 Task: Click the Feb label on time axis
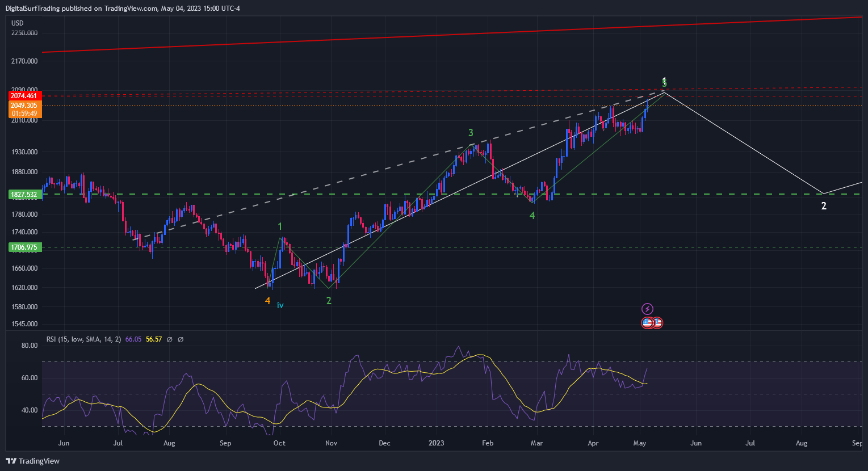click(x=488, y=443)
